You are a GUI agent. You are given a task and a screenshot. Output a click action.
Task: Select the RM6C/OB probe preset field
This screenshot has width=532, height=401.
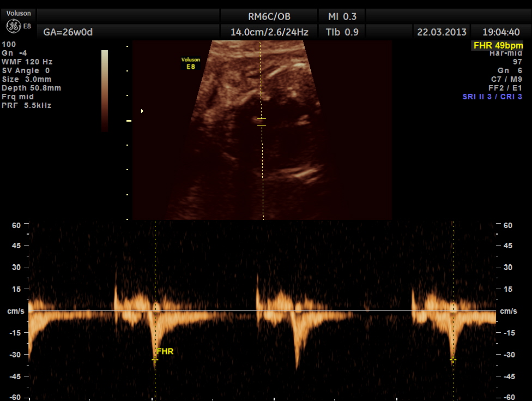269,16
